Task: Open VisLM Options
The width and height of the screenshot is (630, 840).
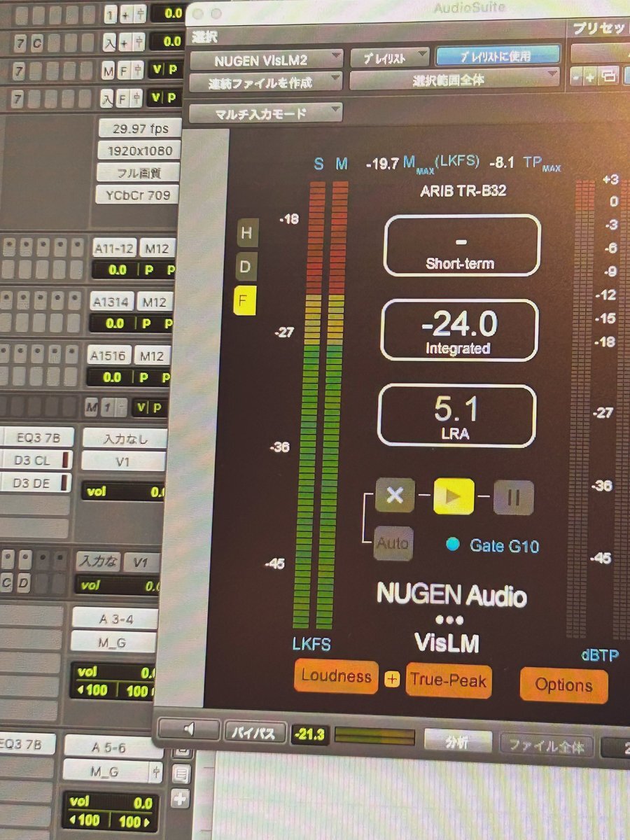Action: [563, 685]
